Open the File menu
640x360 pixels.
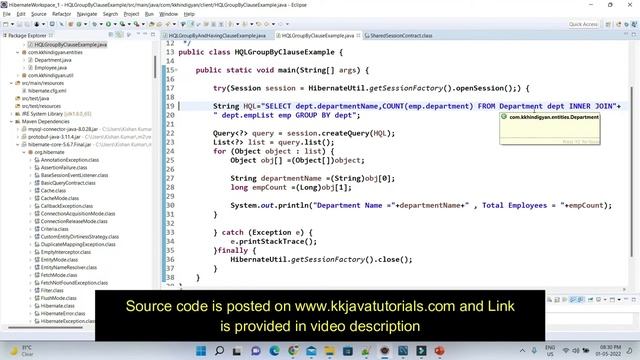pos(7,14)
